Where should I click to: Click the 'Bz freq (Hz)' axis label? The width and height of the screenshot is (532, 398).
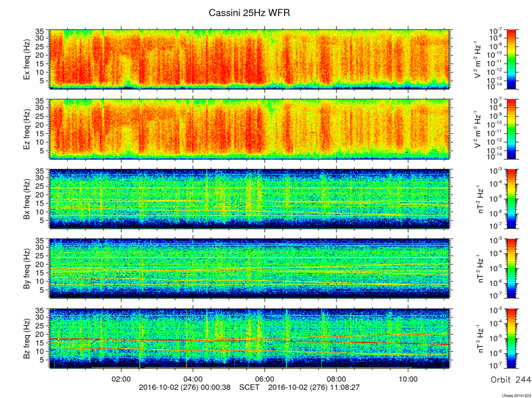tap(27, 339)
